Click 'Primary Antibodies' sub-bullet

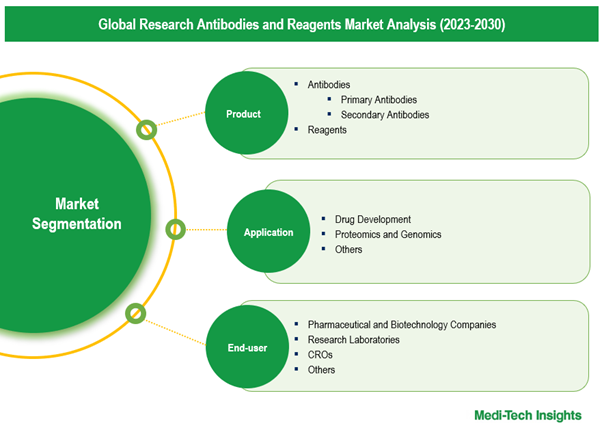click(379, 100)
